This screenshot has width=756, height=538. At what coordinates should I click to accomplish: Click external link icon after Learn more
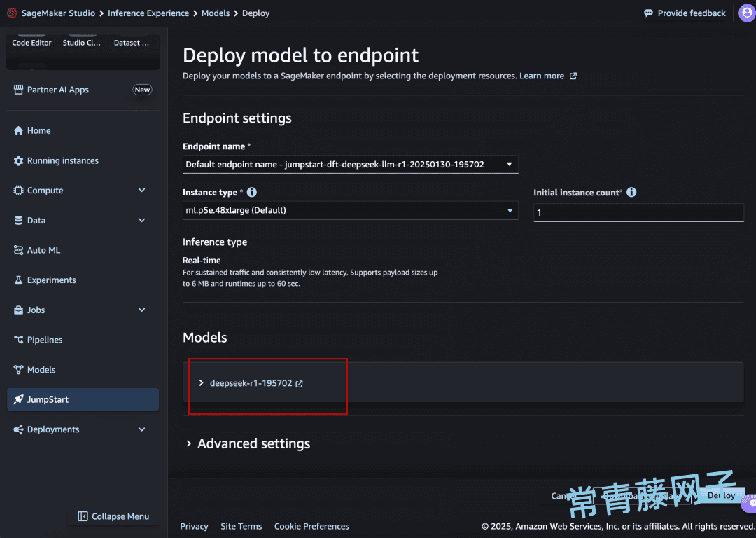[573, 76]
